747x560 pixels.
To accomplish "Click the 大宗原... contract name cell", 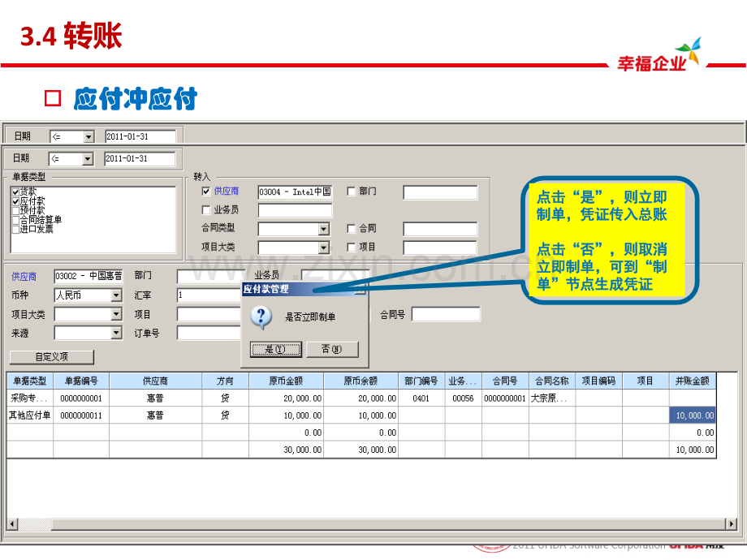I will coord(551,398).
